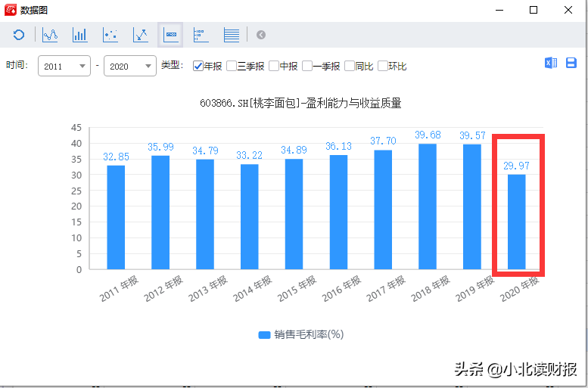Enable the 三季报 checkbox
The width and height of the screenshot is (588, 388).
[x=232, y=67]
